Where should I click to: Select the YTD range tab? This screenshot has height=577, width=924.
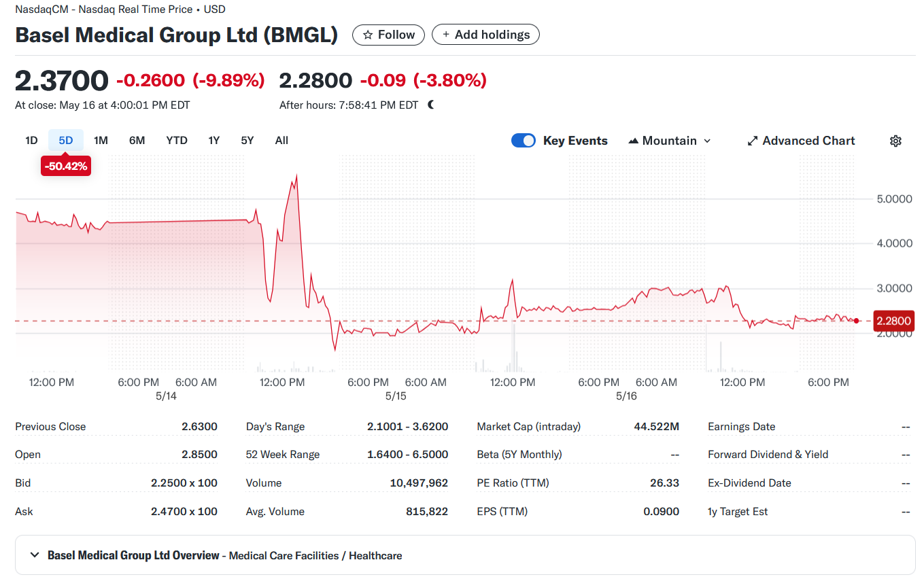pyautogui.click(x=177, y=141)
